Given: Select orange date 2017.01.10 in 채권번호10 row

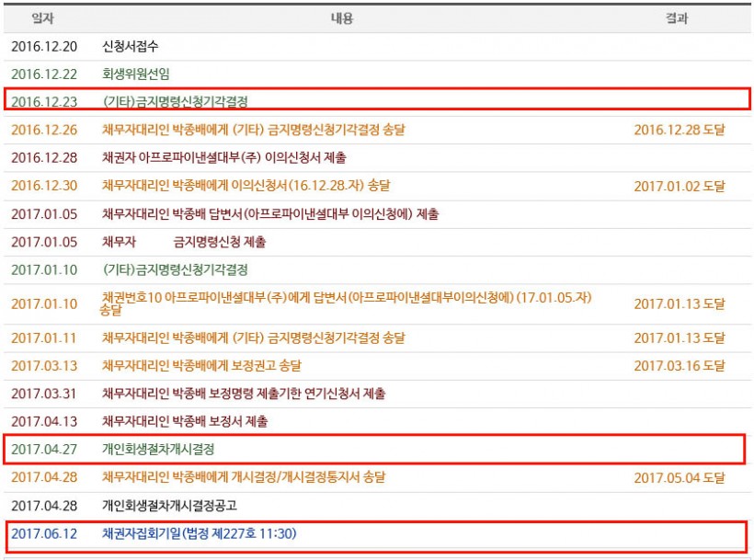Looking at the screenshot, I should [x=44, y=303].
